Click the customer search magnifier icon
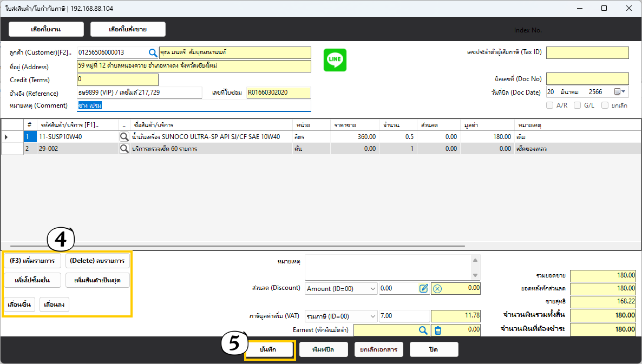Viewport: 642px width, 364px height. 153,52
